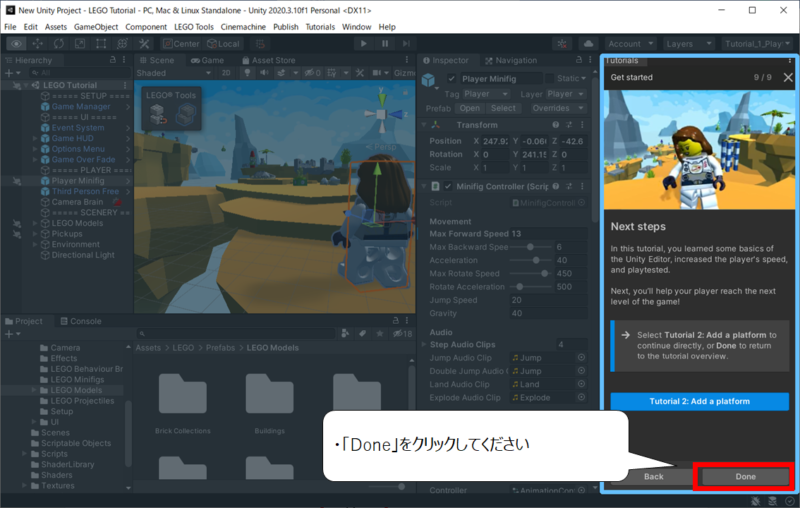Select the Scale tool

80,44
